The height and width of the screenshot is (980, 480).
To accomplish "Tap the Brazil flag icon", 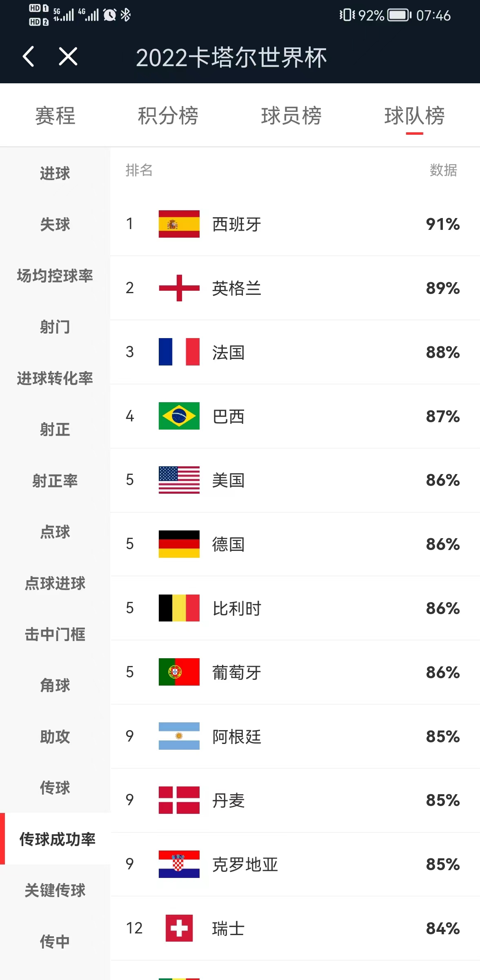I will [x=178, y=416].
